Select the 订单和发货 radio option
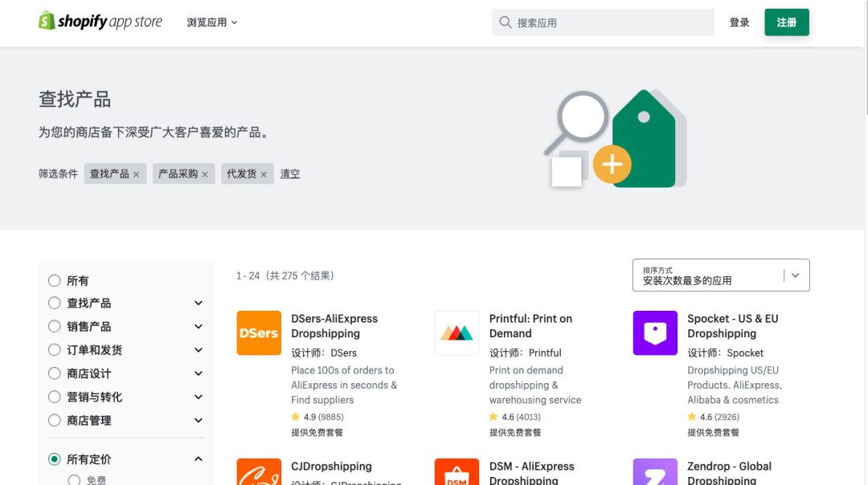 pos(55,350)
